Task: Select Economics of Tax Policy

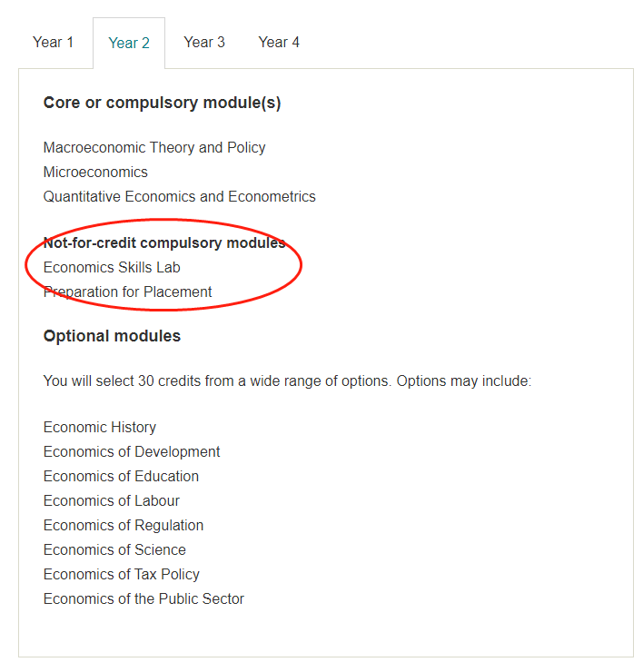Action: click(x=122, y=574)
